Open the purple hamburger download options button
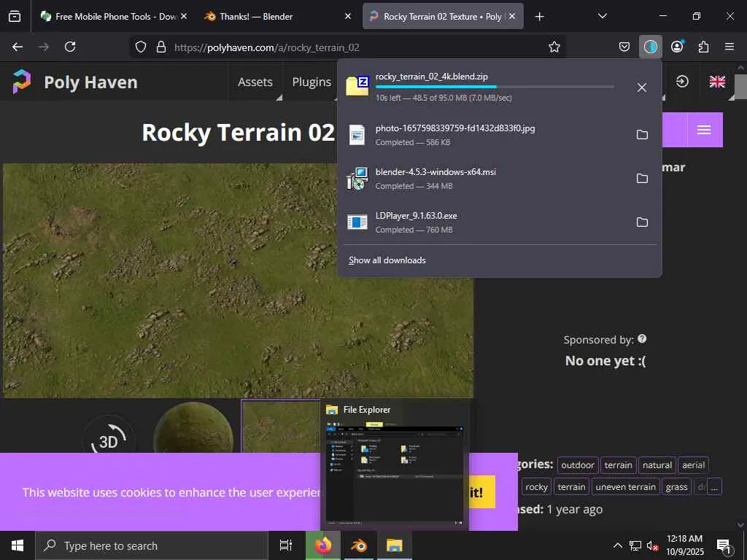Viewport: 747px width, 560px height. pyautogui.click(x=705, y=130)
